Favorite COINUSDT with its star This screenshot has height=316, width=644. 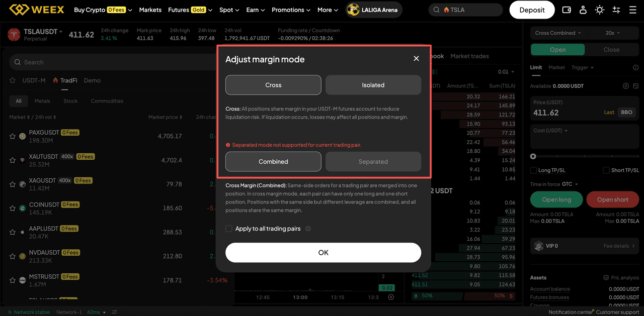[13, 208]
